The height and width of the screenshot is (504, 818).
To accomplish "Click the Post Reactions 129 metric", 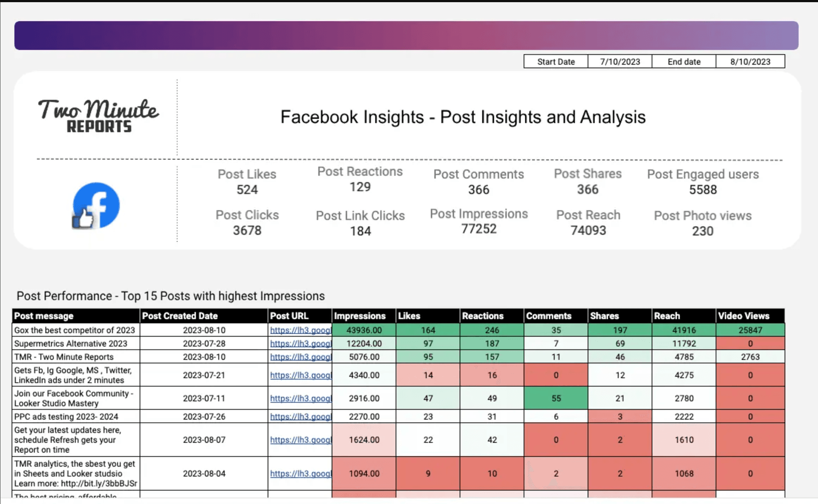I will [360, 179].
